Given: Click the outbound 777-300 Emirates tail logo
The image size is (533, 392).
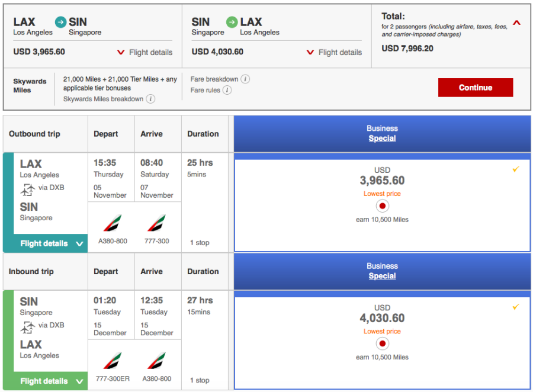Looking at the screenshot, I should (x=156, y=223).
